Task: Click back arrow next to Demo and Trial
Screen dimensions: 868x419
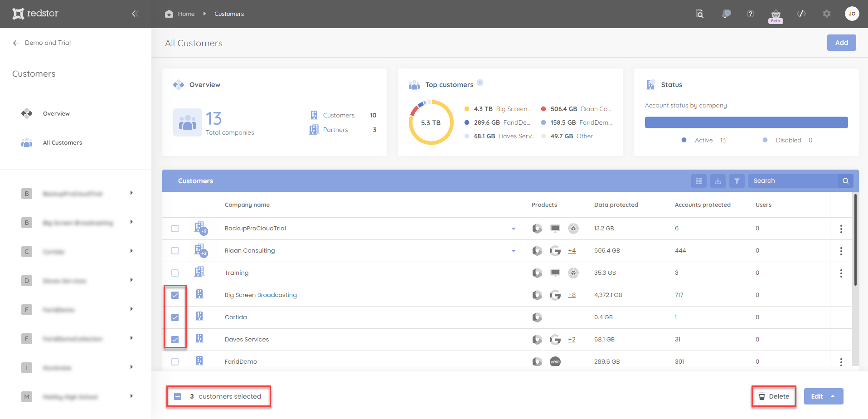Action: pos(15,43)
